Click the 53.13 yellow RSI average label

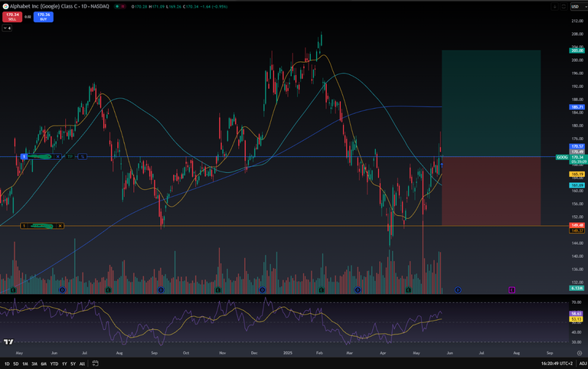click(x=577, y=318)
